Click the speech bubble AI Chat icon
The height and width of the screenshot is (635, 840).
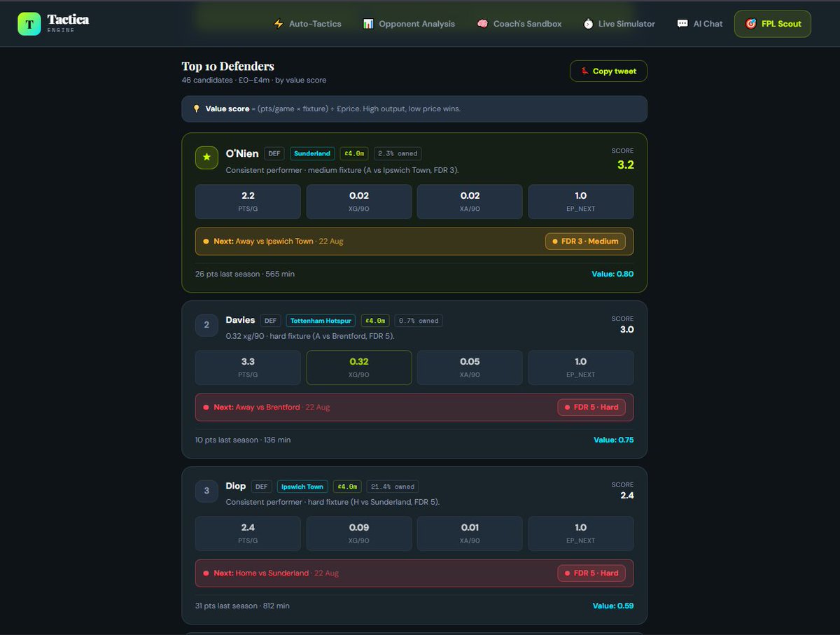click(x=682, y=24)
